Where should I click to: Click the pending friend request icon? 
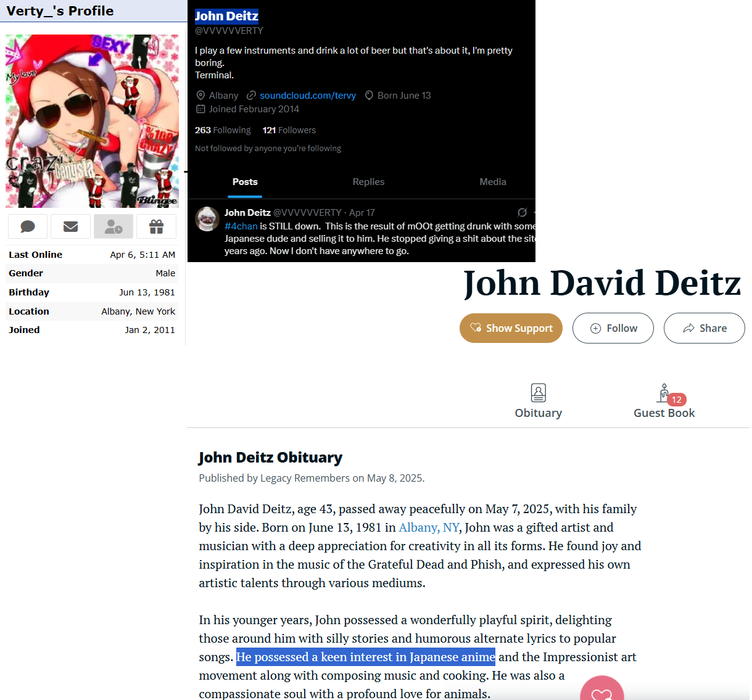(114, 227)
